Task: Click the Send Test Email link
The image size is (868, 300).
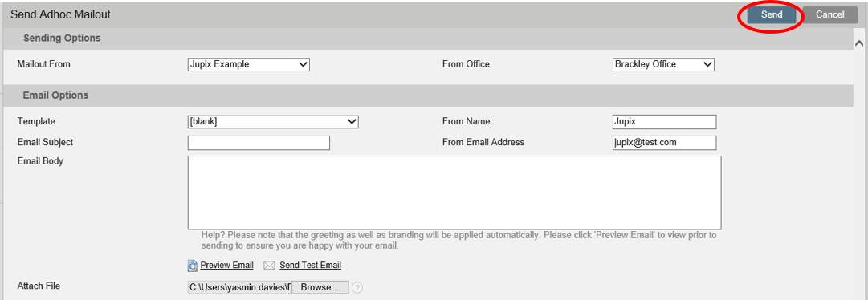Action: 311,266
